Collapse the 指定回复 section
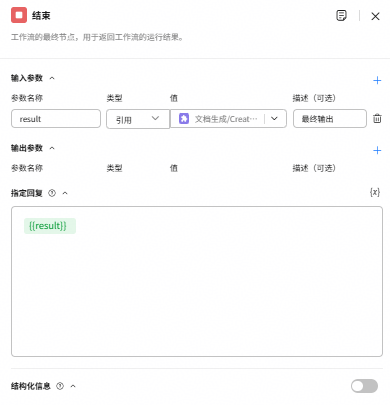The height and width of the screenshot is (405, 390). (65, 193)
